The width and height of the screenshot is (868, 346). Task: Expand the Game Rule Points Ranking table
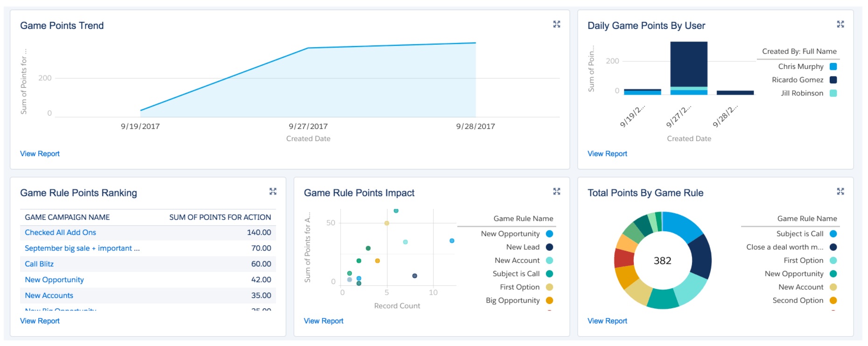tap(273, 192)
